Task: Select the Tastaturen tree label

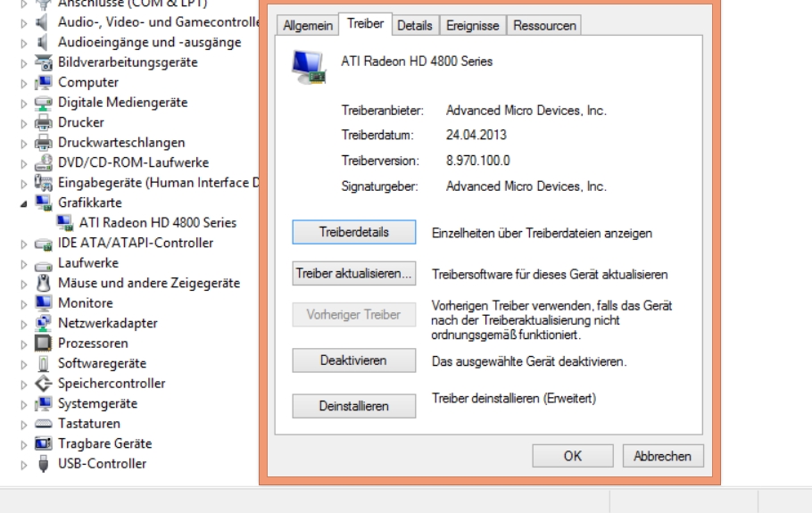Action: point(89,424)
